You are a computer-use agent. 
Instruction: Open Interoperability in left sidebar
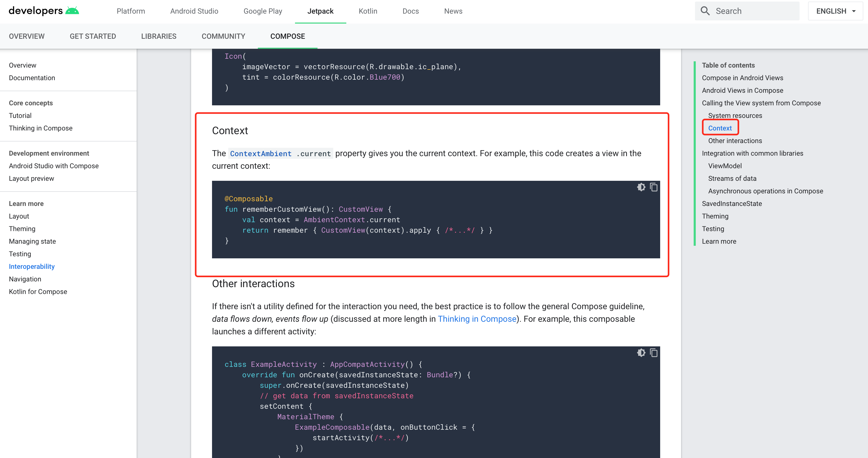32,266
